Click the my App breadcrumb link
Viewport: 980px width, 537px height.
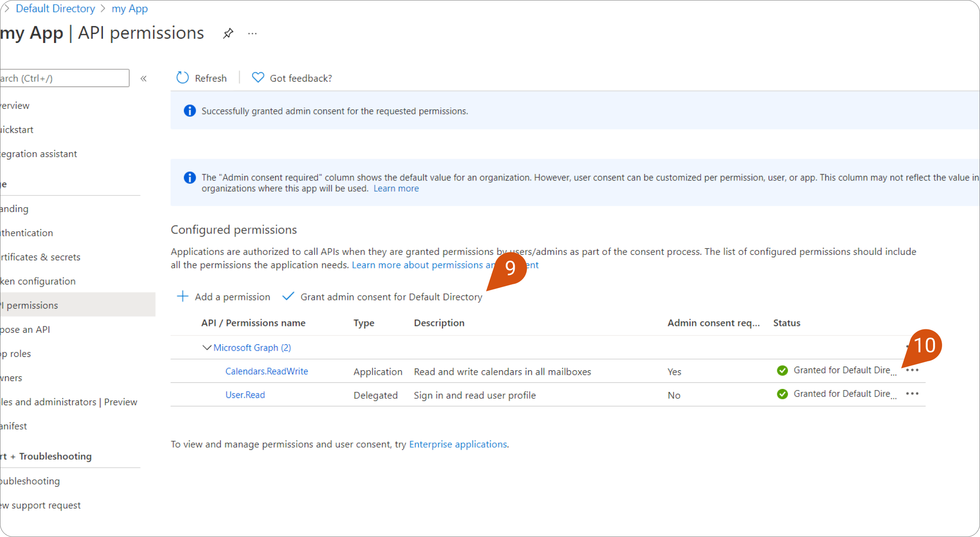(x=129, y=9)
